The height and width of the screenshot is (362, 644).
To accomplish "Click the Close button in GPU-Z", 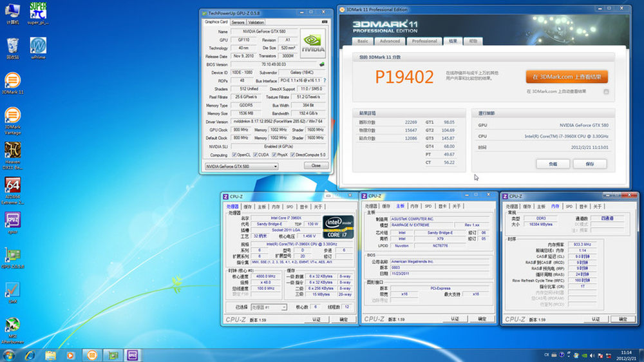I will (316, 166).
